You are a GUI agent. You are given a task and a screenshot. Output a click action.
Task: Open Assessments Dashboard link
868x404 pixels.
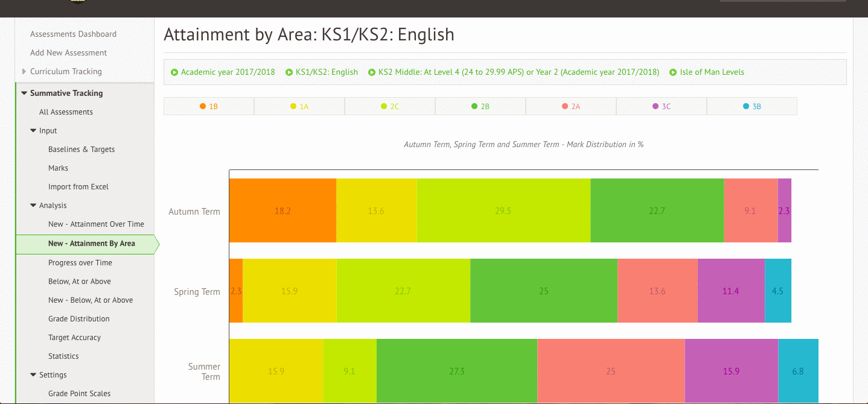(73, 34)
